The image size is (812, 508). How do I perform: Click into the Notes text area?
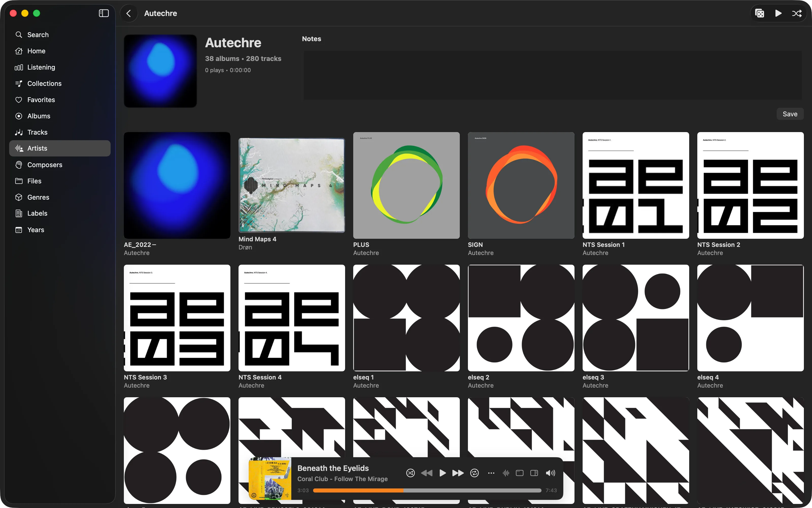tap(553, 75)
